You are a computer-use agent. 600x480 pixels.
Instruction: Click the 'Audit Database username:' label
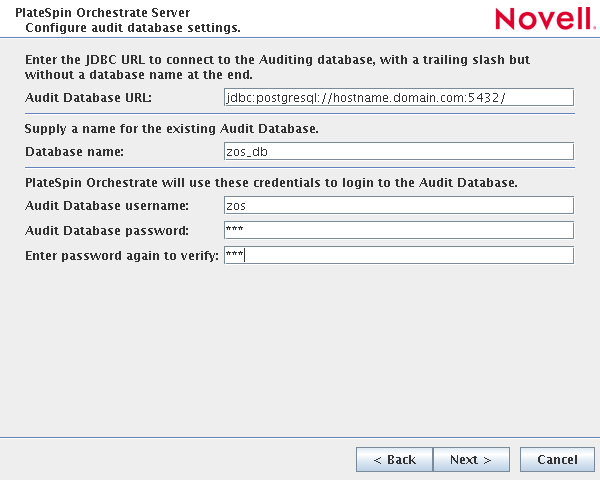(x=106, y=206)
